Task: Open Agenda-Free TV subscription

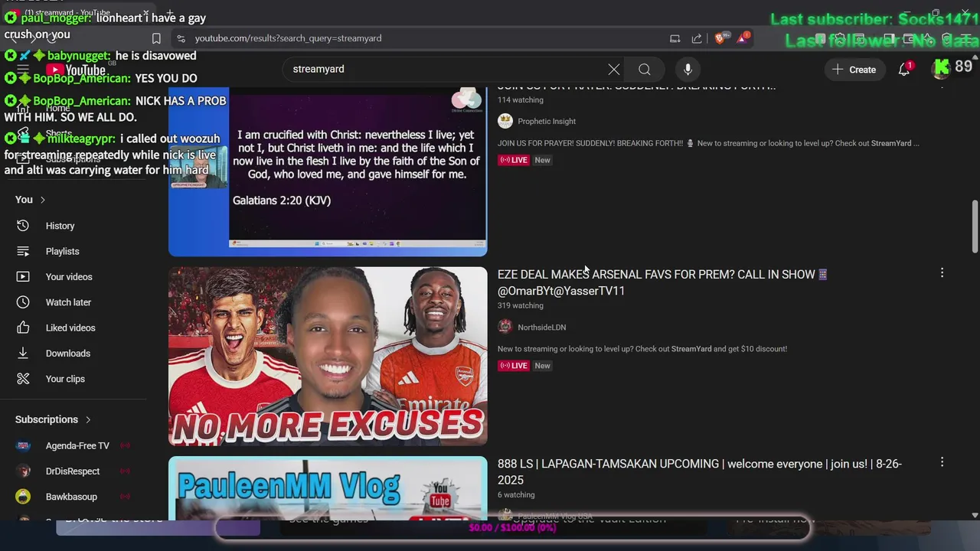Action: click(x=77, y=445)
